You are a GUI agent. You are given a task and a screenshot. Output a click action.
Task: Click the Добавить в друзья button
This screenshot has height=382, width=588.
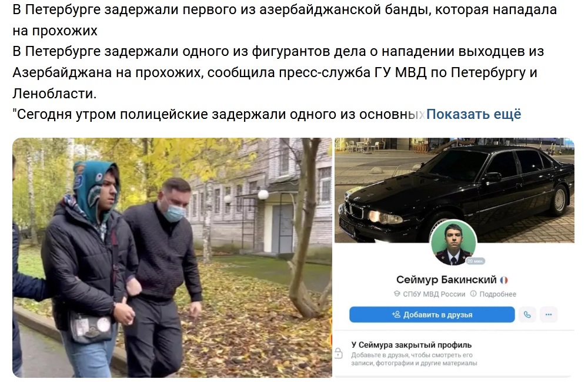432,314
